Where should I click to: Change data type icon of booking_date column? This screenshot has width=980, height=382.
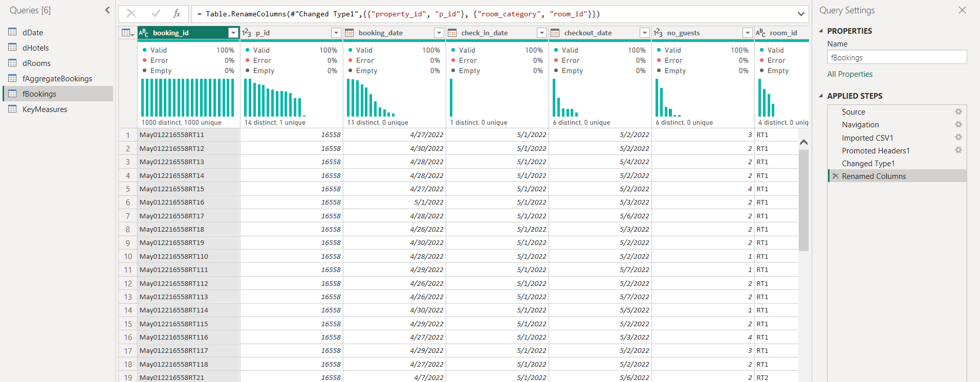(350, 33)
